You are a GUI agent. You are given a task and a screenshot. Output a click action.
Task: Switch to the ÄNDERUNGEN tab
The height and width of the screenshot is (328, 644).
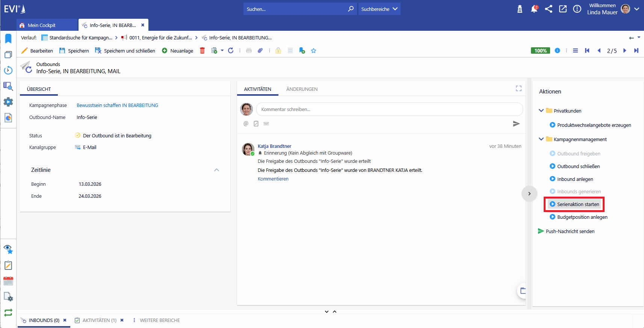[x=302, y=89]
